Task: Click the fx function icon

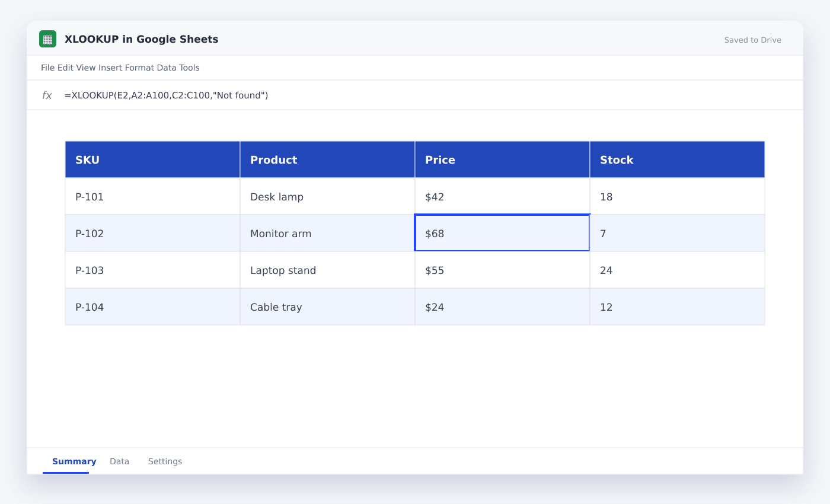Action: coord(47,95)
